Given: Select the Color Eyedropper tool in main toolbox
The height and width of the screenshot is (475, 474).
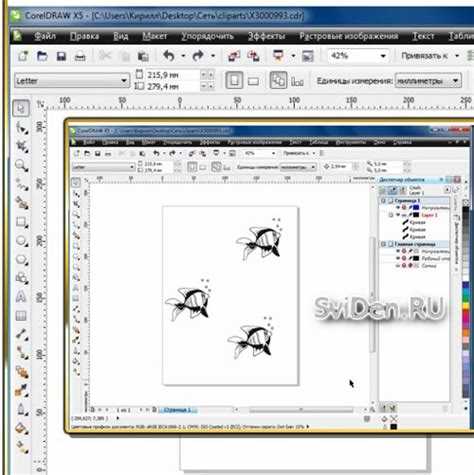Looking at the screenshot, I should click(22, 390).
